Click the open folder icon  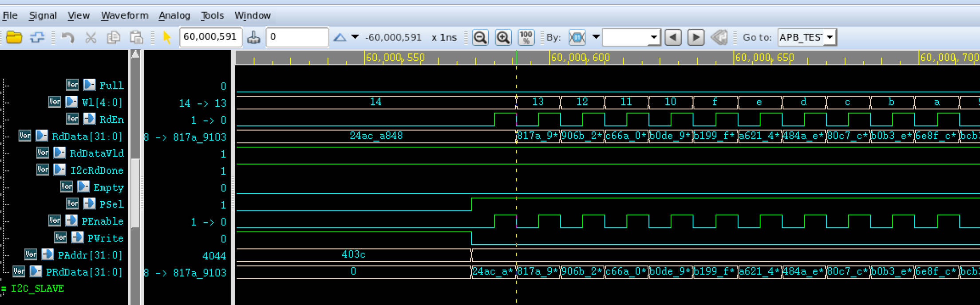pyautogui.click(x=14, y=38)
